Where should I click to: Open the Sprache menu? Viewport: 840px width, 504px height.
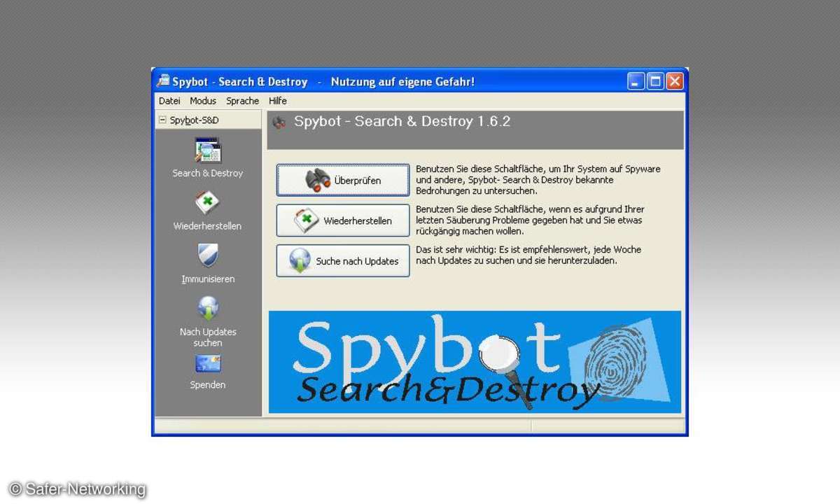(x=242, y=101)
